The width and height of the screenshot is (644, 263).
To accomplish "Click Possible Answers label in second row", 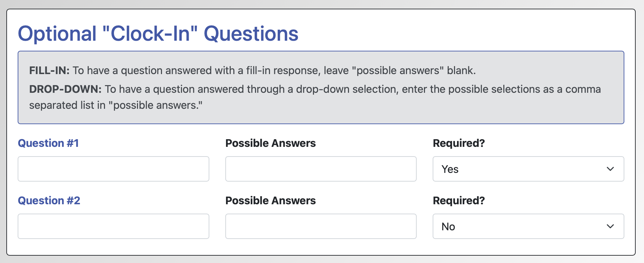I will pos(270,201).
